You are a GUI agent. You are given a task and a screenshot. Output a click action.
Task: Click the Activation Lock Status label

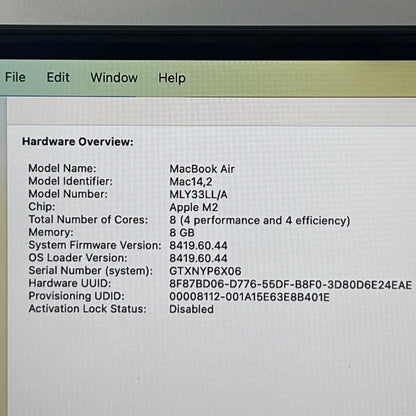coord(87,309)
